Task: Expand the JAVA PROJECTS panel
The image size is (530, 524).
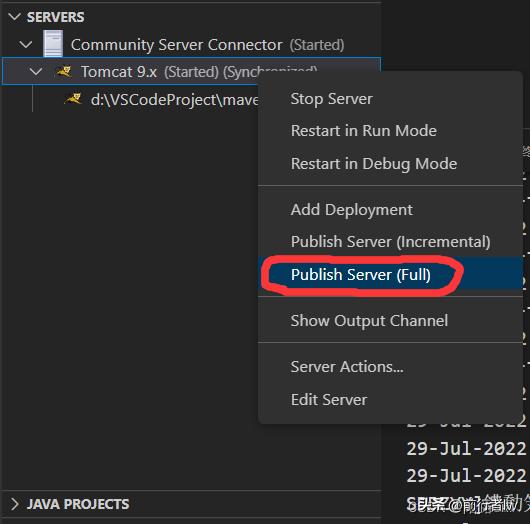Action: point(15,504)
